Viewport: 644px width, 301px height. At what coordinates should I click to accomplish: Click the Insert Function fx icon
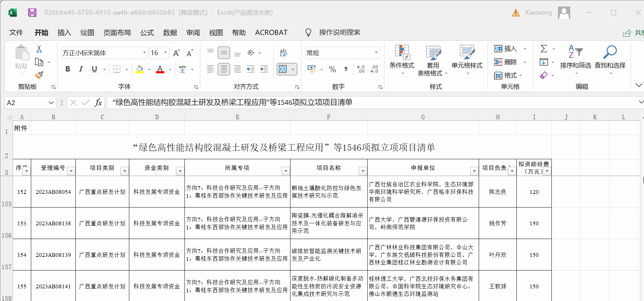98,102
